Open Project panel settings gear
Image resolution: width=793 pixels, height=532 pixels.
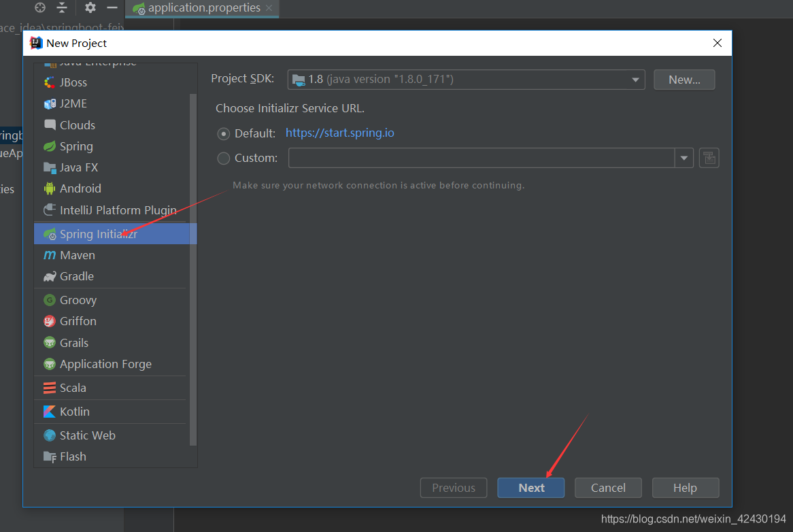pyautogui.click(x=90, y=7)
